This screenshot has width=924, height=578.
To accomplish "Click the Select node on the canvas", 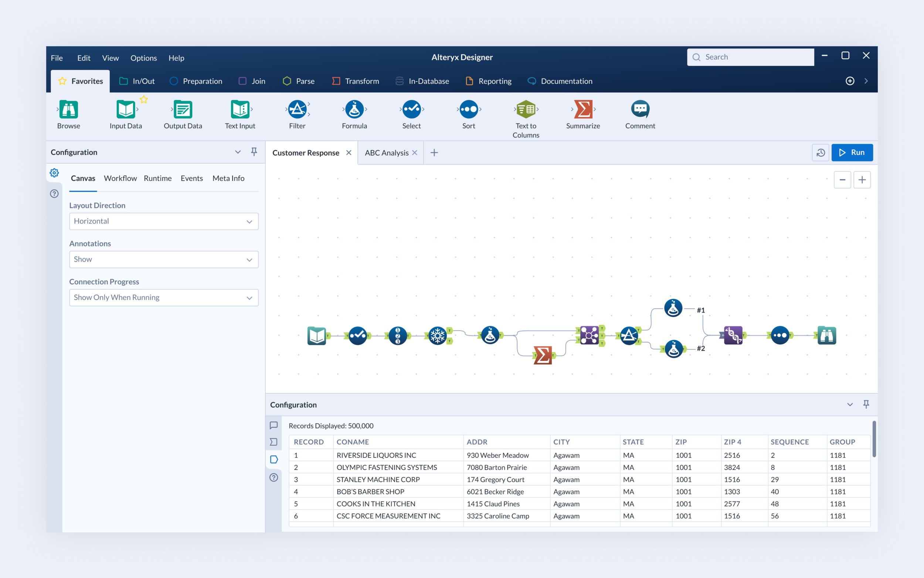I will pos(357,336).
